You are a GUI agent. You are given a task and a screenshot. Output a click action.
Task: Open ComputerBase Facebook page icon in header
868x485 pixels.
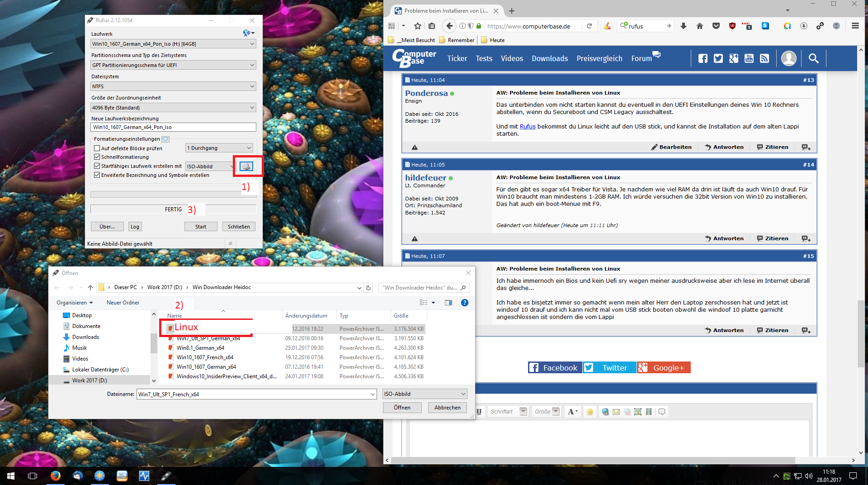(x=703, y=58)
